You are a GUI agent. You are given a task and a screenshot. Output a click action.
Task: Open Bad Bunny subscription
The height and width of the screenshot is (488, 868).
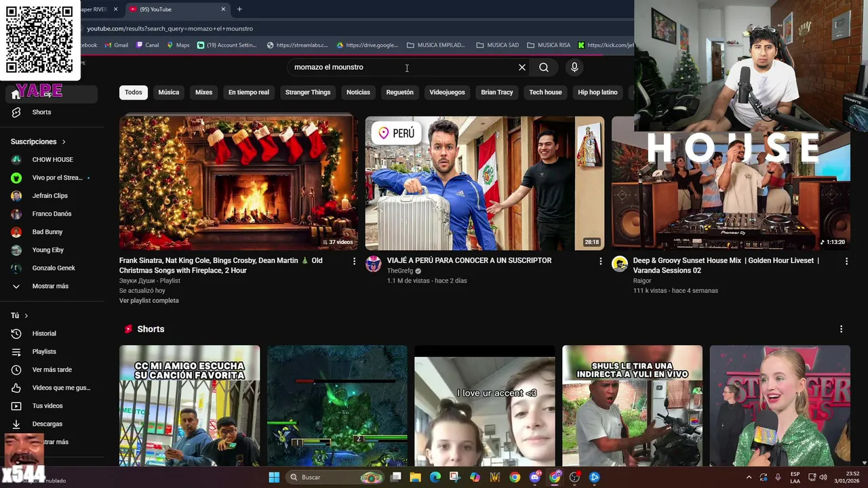tap(52, 232)
